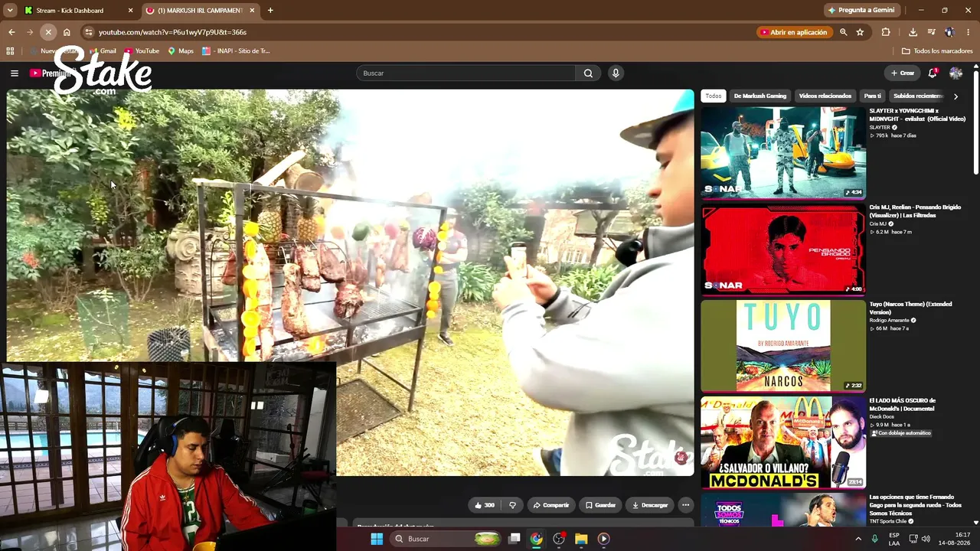Open the tab search dropdown arrow

click(10, 11)
